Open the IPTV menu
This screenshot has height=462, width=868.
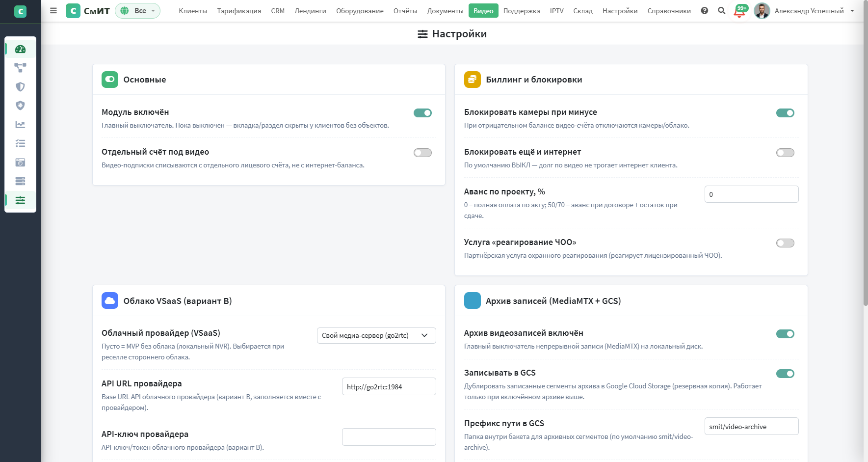click(x=556, y=11)
